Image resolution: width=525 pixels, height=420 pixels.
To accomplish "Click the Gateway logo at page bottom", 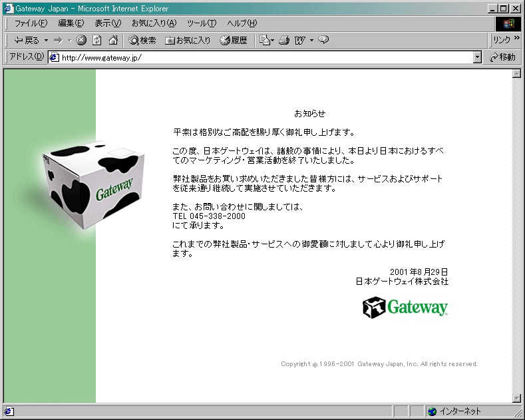I will click(x=405, y=307).
